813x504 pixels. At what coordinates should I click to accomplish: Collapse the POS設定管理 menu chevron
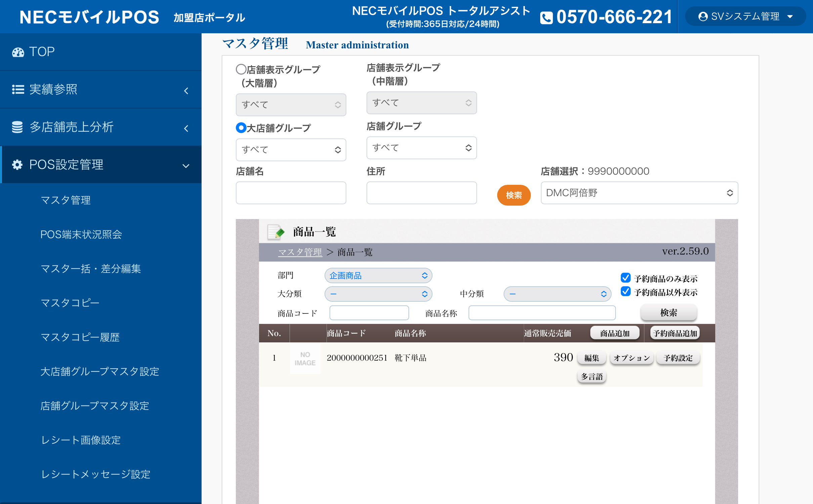click(186, 166)
